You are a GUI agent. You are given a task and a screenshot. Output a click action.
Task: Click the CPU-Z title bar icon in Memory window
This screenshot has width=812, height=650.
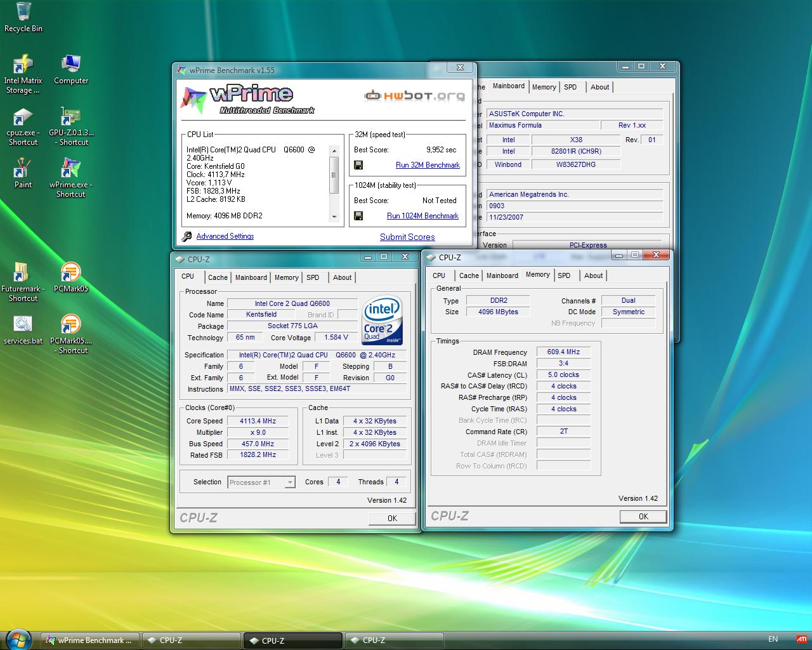click(x=431, y=258)
